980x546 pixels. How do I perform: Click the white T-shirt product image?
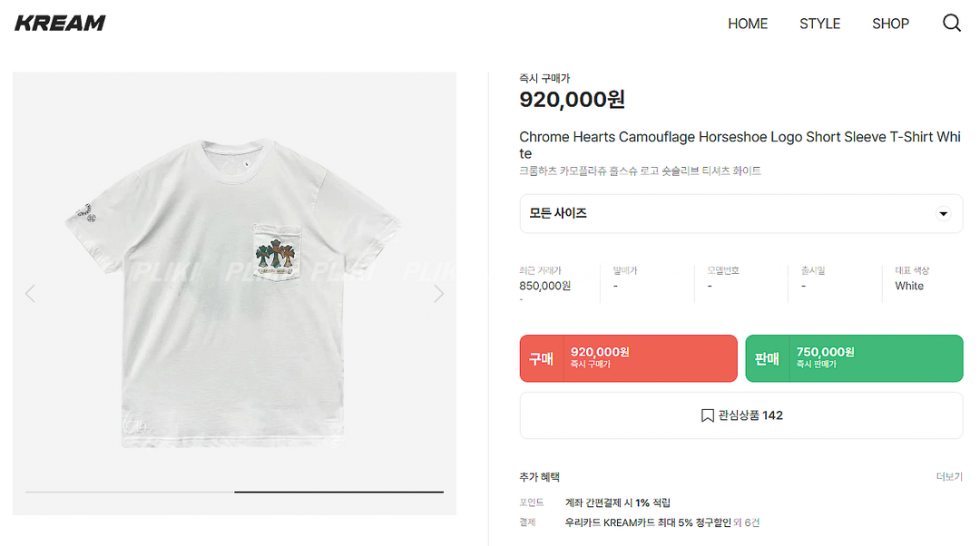click(x=234, y=290)
